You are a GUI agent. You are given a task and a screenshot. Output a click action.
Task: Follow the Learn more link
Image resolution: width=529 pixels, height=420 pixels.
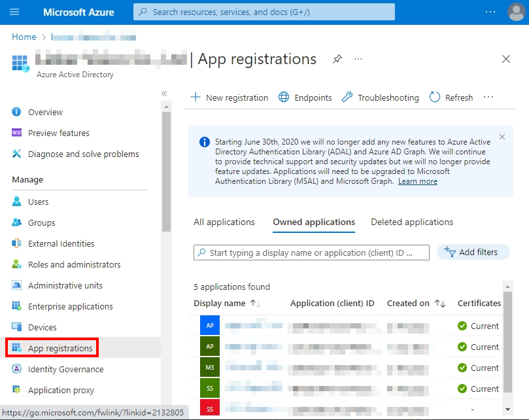[418, 181]
